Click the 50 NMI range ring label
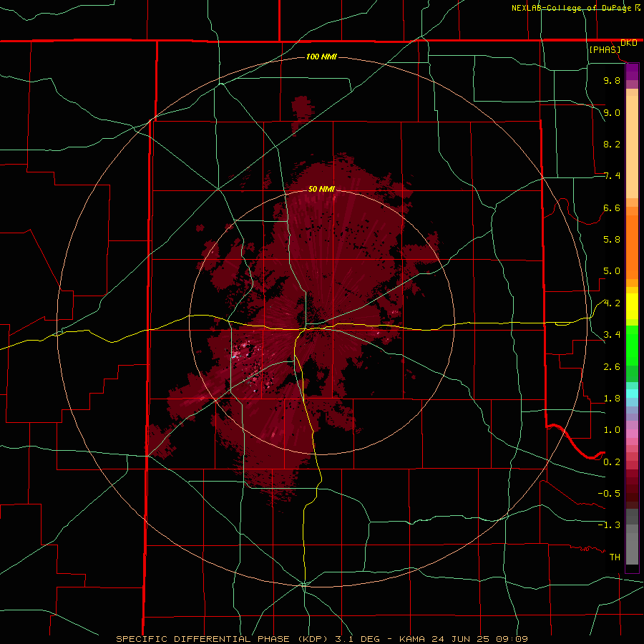Viewport: 644px width, 644px height. pyautogui.click(x=321, y=189)
